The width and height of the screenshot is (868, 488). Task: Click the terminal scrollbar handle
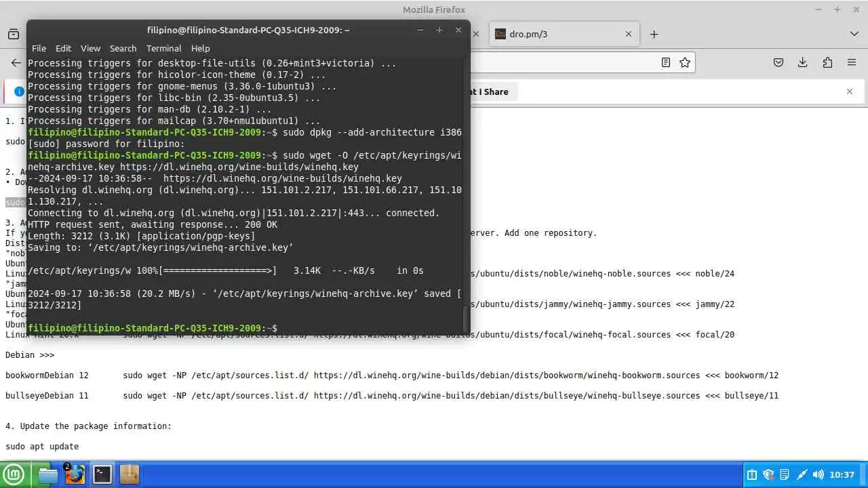click(465, 319)
